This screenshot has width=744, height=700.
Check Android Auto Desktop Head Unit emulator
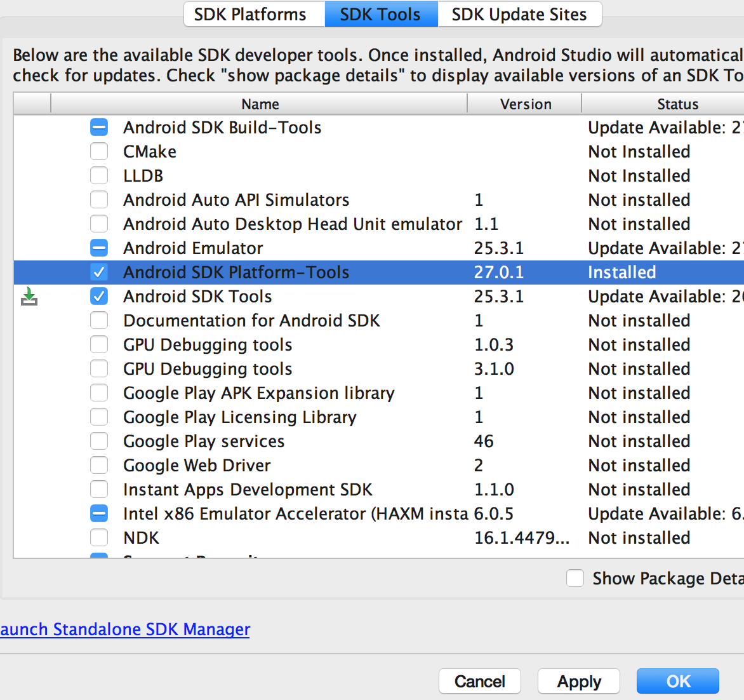pos(99,224)
